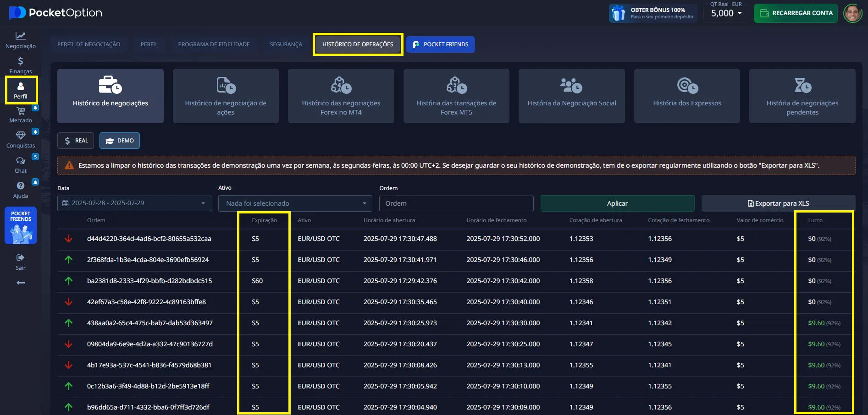The height and width of the screenshot is (415, 868).
Task: Open the Pocket Friends tab button
Action: [441, 44]
